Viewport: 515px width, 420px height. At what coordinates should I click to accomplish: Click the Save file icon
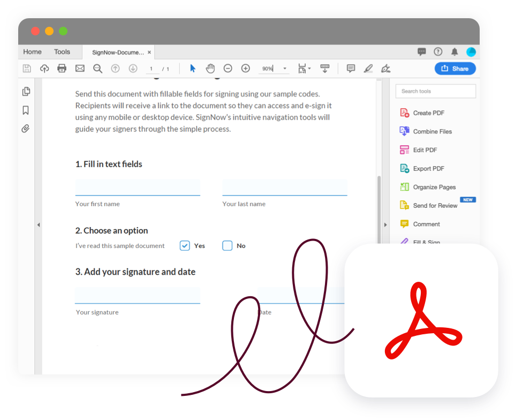tap(27, 69)
